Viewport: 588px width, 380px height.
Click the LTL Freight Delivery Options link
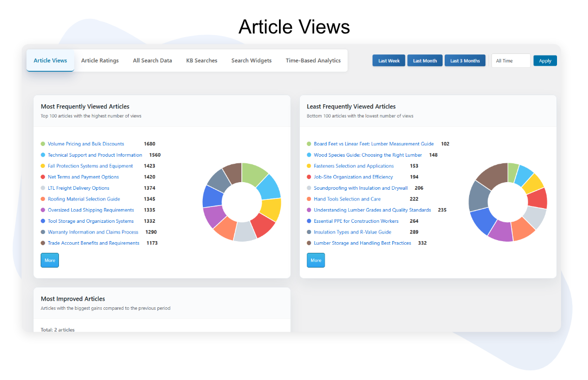[x=79, y=188]
